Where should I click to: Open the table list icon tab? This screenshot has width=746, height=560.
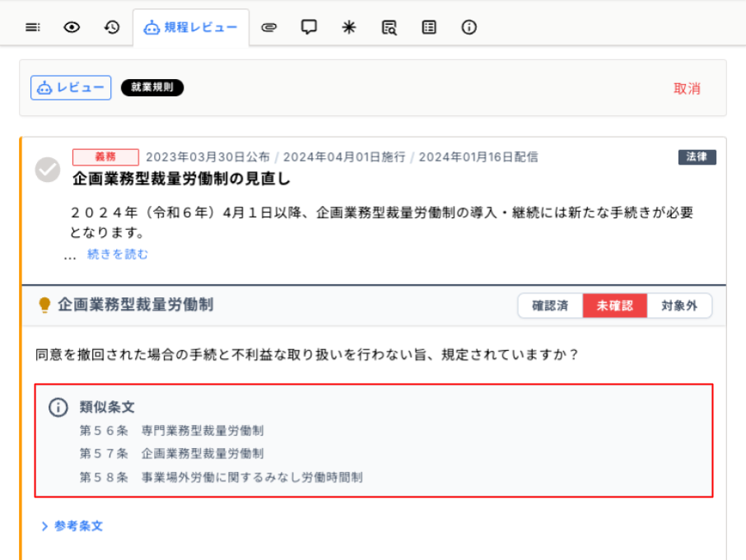click(429, 27)
